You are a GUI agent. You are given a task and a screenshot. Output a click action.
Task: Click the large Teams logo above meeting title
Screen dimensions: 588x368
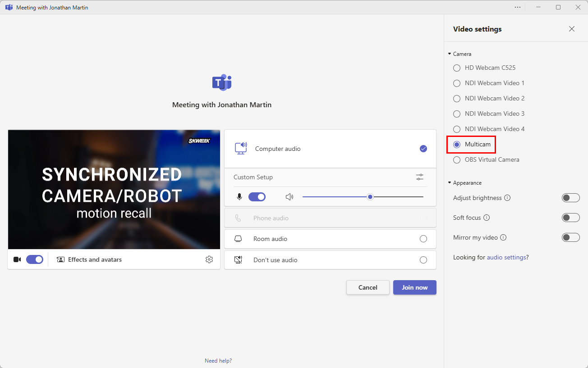coord(222,82)
